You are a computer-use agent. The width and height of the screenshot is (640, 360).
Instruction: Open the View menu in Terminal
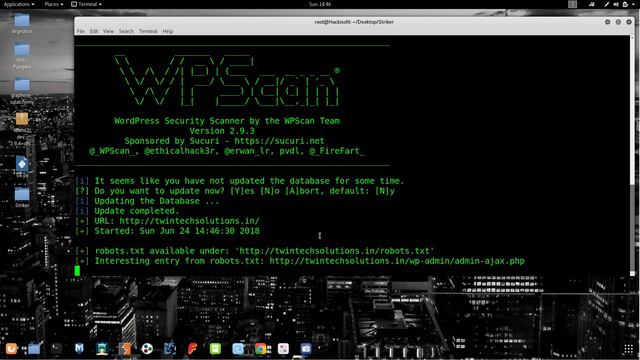pos(108,31)
